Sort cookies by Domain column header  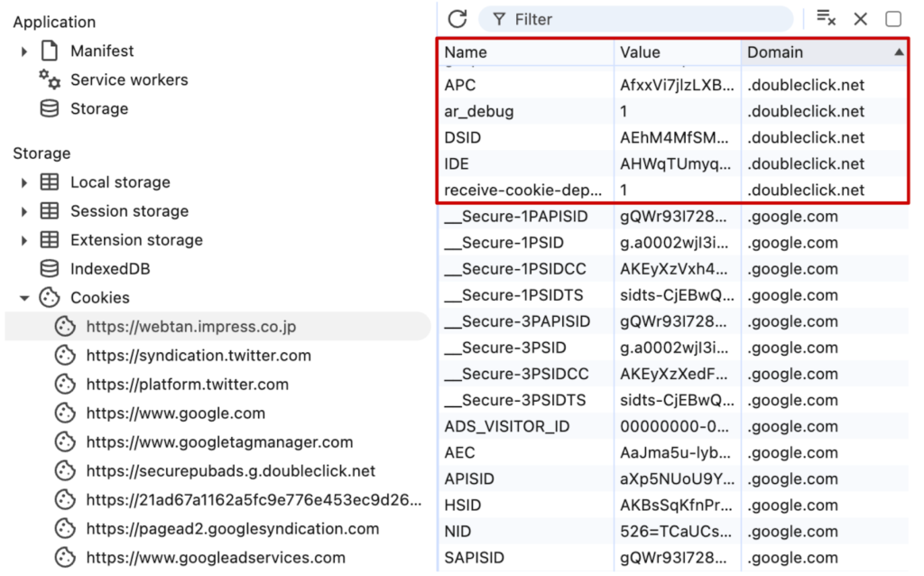pos(812,52)
